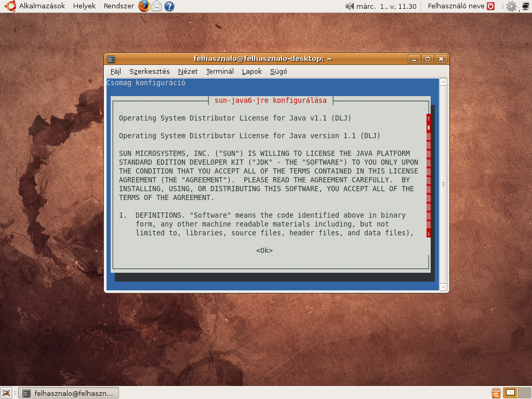Image resolution: width=532 pixels, height=399 pixels.
Task: Click the red up arrow of the license scroll indicator
Action: [x=429, y=118]
